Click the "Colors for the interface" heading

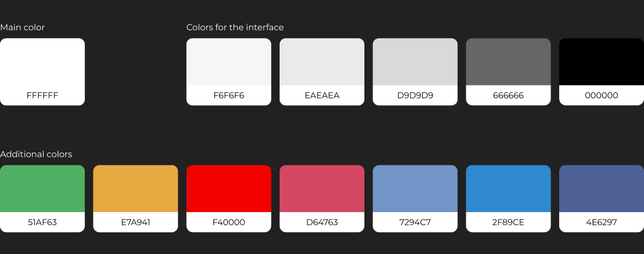(x=235, y=27)
